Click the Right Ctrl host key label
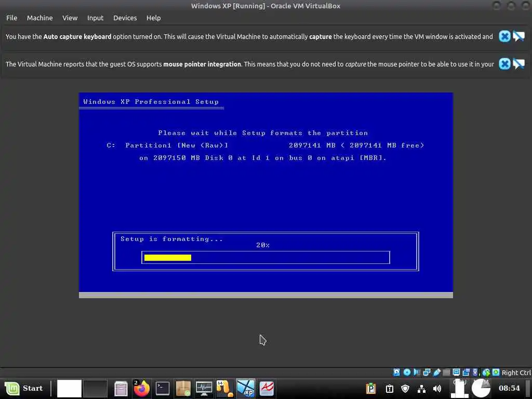Viewport: 532px width, 399px height. point(516,373)
